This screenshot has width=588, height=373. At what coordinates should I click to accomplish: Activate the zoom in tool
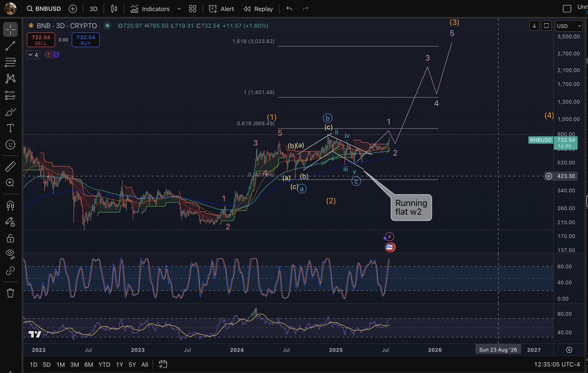coord(10,183)
